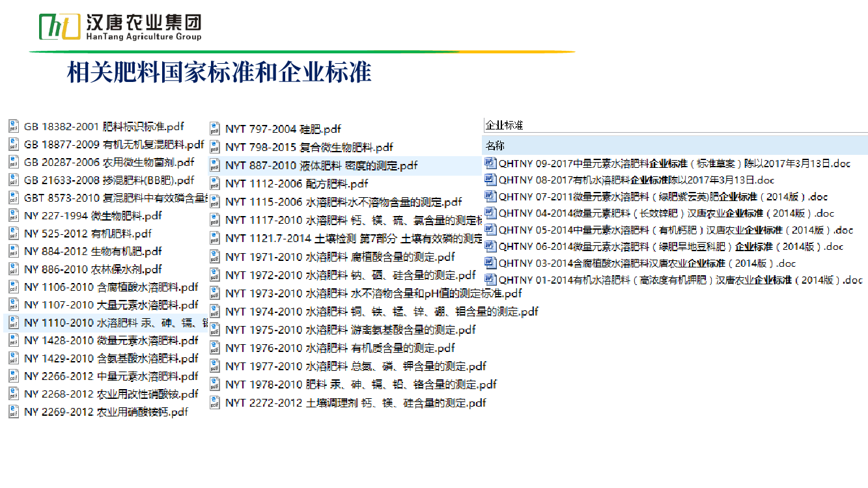This screenshot has width=868, height=488.
Task: Select PDF icon of NYT 887-2010 液体肥料
Action: 215,166
